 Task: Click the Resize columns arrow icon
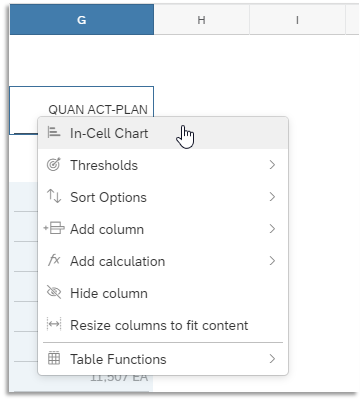pos(54,324)
